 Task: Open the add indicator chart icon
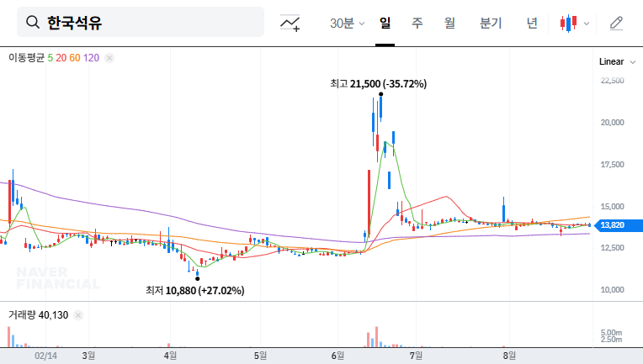[x=290, y=23]
